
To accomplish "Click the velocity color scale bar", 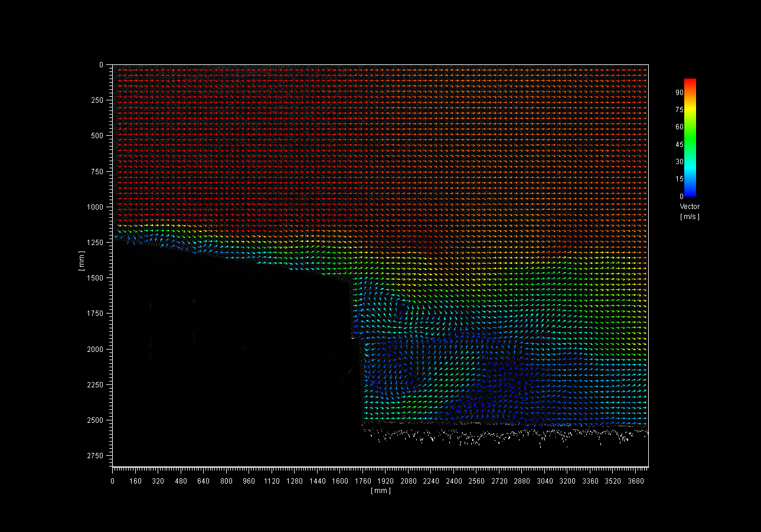I will point(690,137).
